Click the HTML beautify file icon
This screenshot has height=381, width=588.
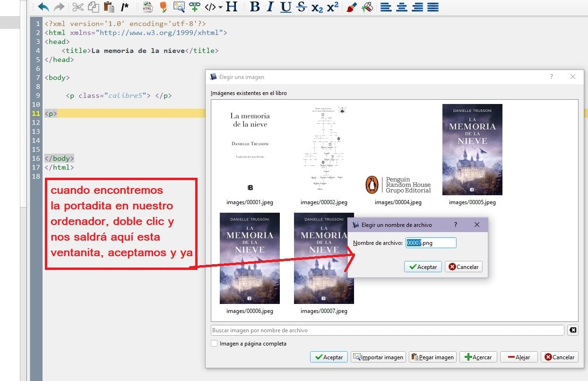click(x=147, y=7)
